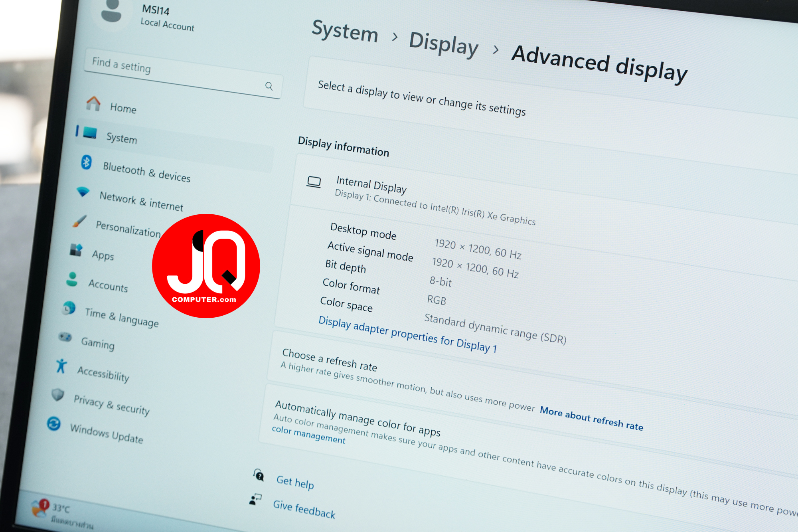Click the Personalization paintbrush icon
Screen dimensions: 798x532
pos(79,221)
